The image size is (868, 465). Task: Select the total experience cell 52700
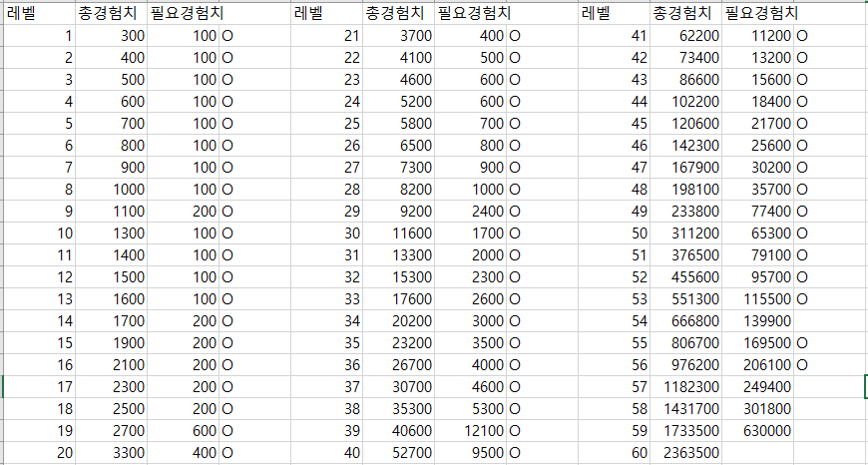pyautogui.click(x=399, y=452)
